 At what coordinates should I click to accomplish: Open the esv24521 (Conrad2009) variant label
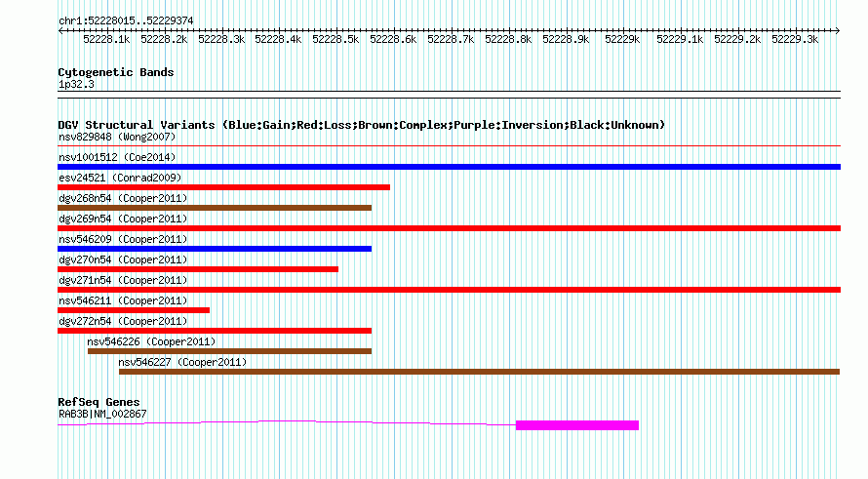120,178
